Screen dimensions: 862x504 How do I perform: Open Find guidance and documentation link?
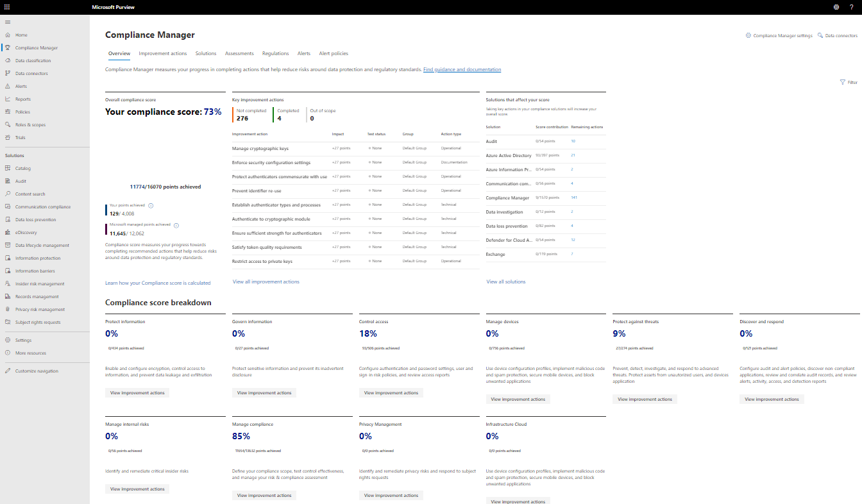pyautogui.click(x=462, y=69)
